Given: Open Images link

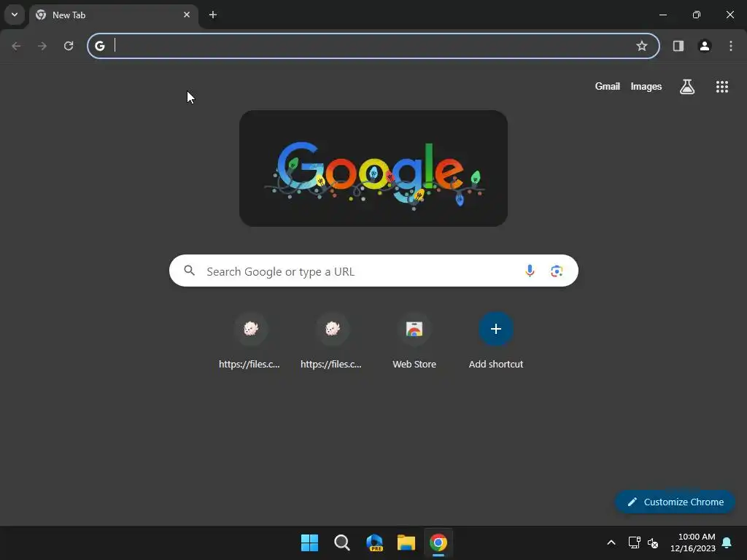Looking at the screenshot, I should [x=646, y=87].
